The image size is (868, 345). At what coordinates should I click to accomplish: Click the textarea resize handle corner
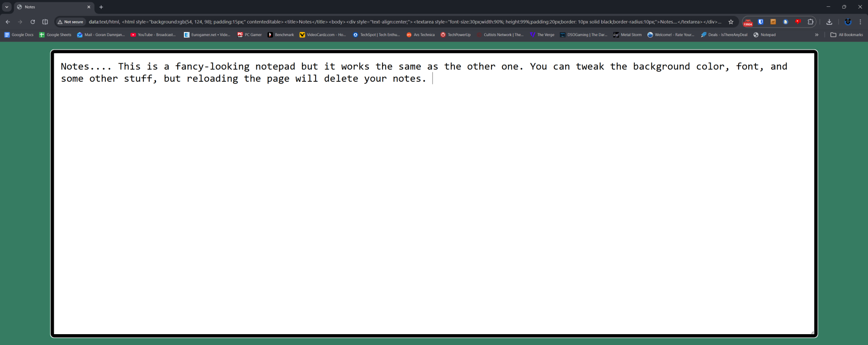(812, 332)
